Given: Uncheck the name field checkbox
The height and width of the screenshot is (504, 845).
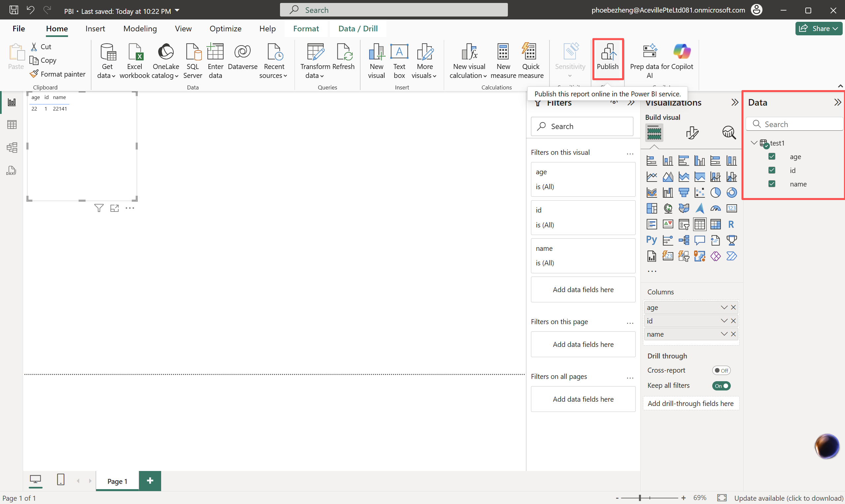Looking at the screenshot, I should tap(772, 184).
